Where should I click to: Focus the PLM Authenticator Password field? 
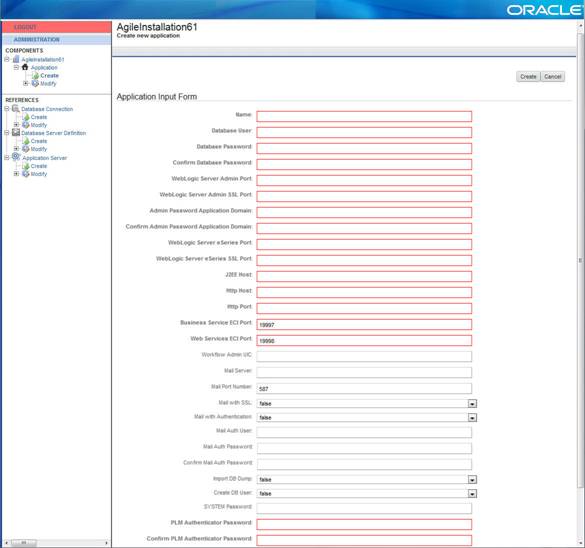click(x=364, y=524)
